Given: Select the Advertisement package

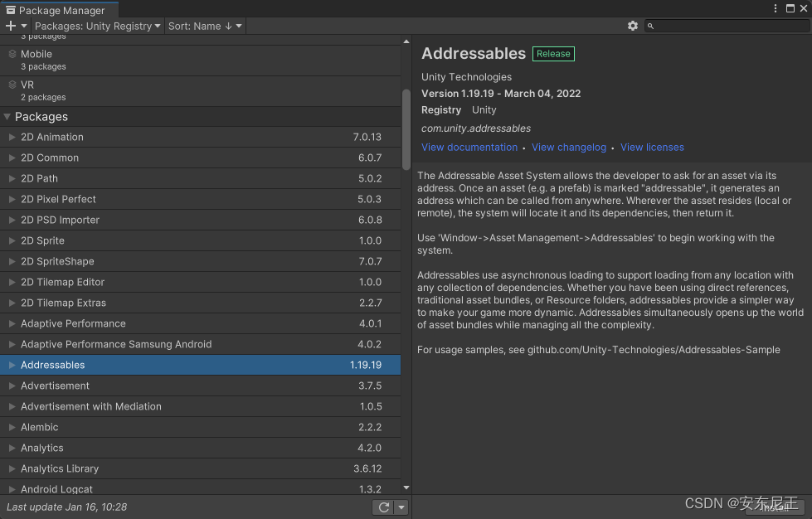Looking at the screenshot, I should click(201, 386).
